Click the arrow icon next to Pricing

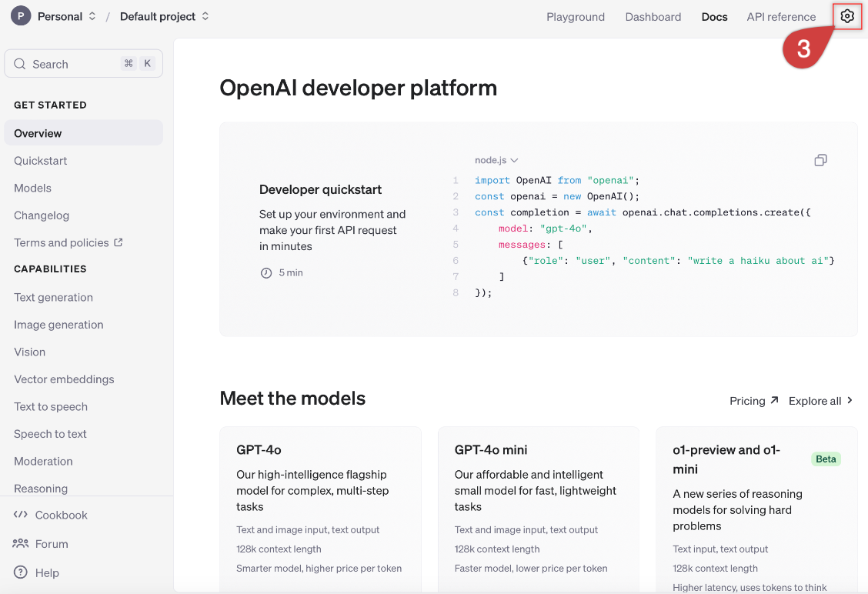[x=774, y=400]
